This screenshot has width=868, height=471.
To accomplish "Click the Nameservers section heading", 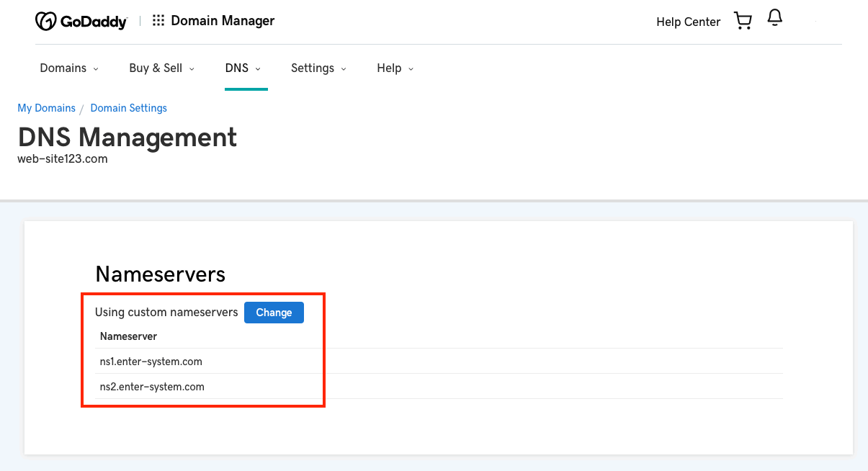I will pos(160,274).
